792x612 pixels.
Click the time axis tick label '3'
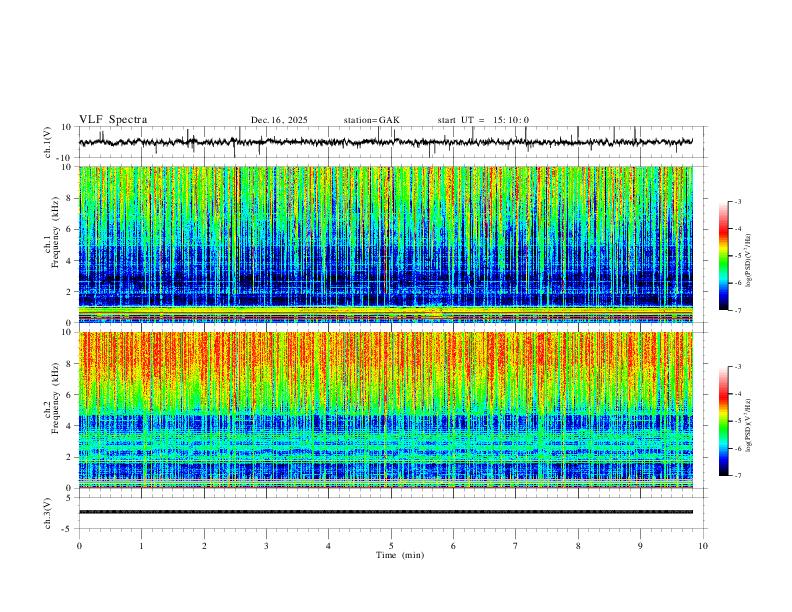click(x=266, y=546)
